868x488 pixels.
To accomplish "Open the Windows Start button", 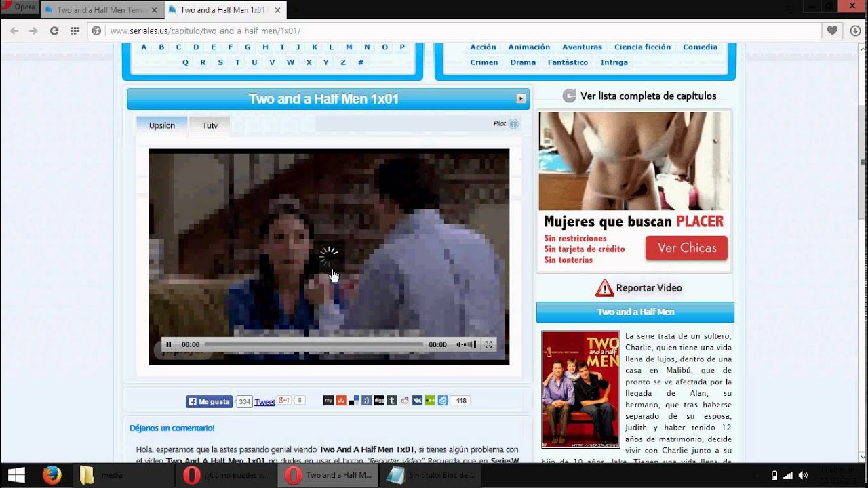I will pyautogui.click(x=16, y=475).
